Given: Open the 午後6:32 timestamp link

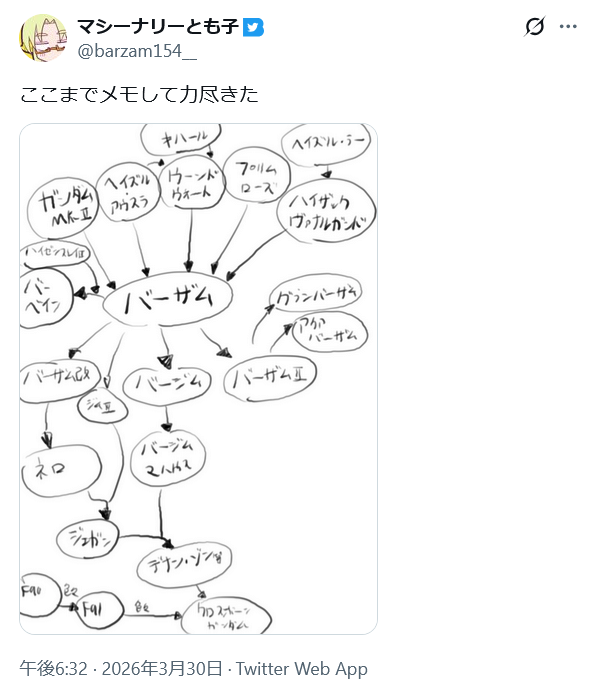Looking at the screenshot, I should pos(54,669).
